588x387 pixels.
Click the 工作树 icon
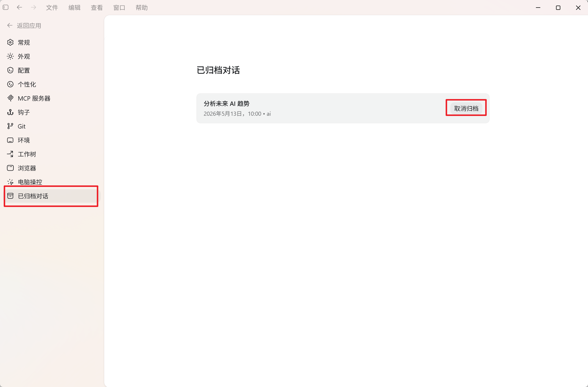[x=10, y=154]
